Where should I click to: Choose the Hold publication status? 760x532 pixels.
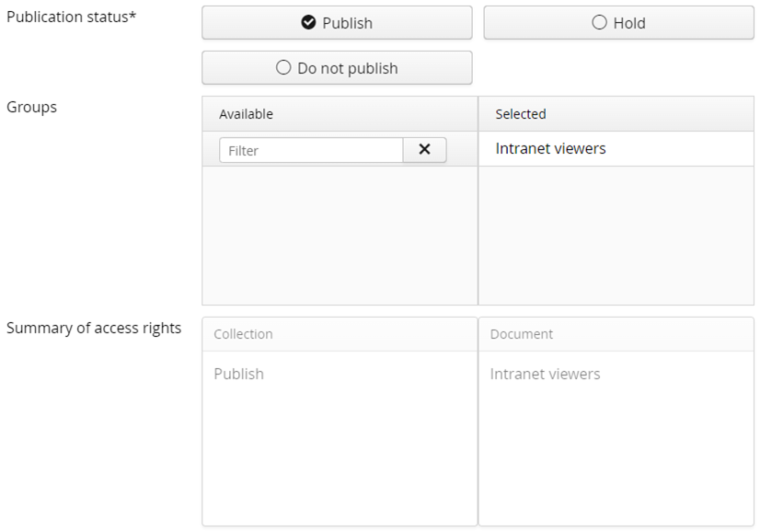618,23
